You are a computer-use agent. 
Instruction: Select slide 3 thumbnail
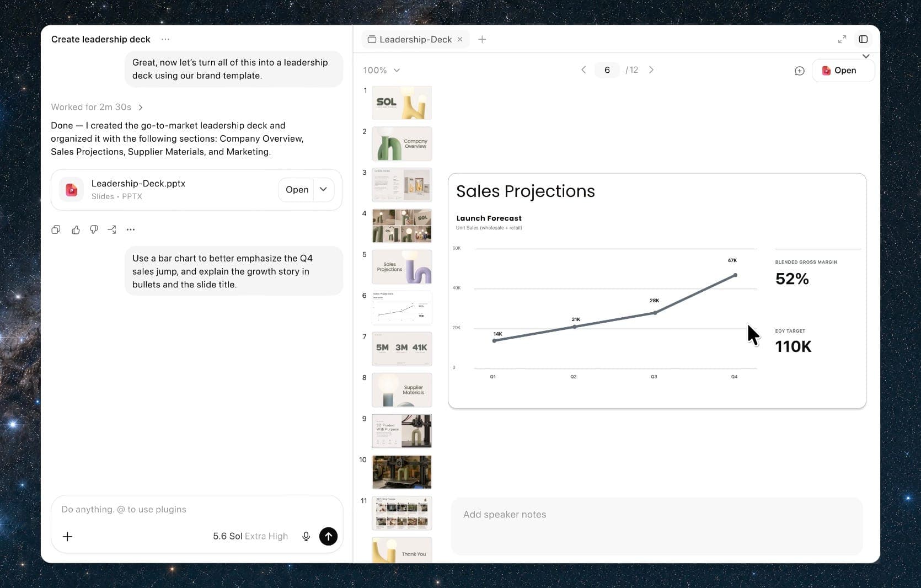point(402,185)
